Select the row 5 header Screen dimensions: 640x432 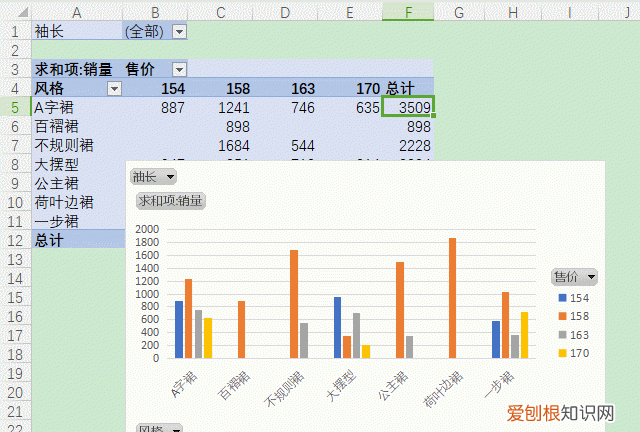(x=15, y=107)
